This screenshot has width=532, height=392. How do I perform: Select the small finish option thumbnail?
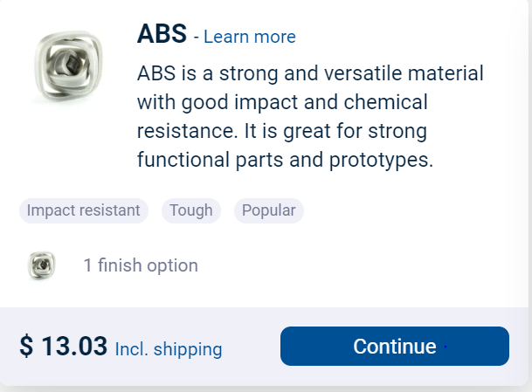(x=41, y=265)
